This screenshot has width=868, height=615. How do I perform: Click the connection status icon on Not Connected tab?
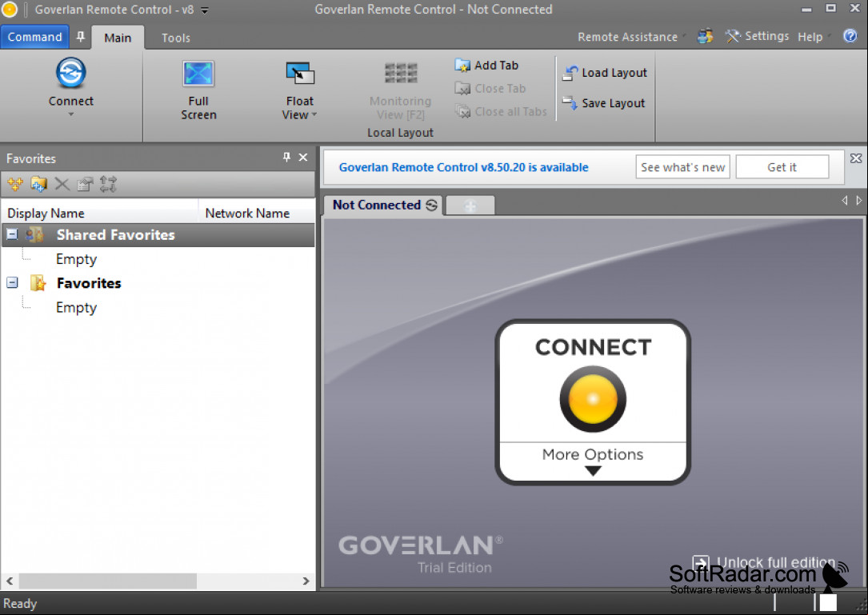432,206
